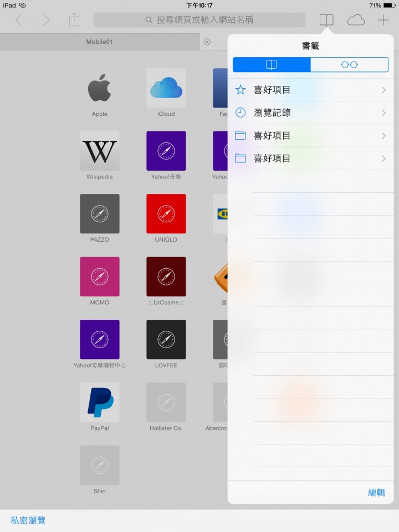Viewport: 399px width, 532px height.
Task: Open the Shin favorite icon
Action: click(x=99, y=465)
